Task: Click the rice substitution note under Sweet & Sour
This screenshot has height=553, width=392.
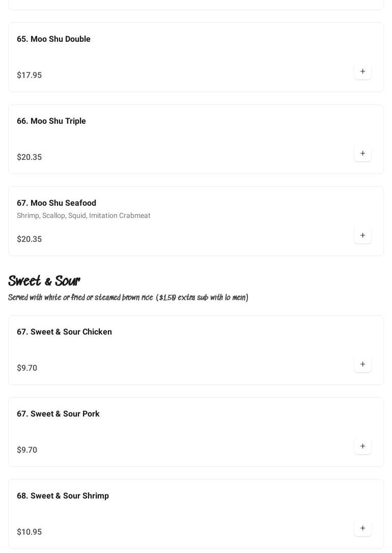Action: 128,298
